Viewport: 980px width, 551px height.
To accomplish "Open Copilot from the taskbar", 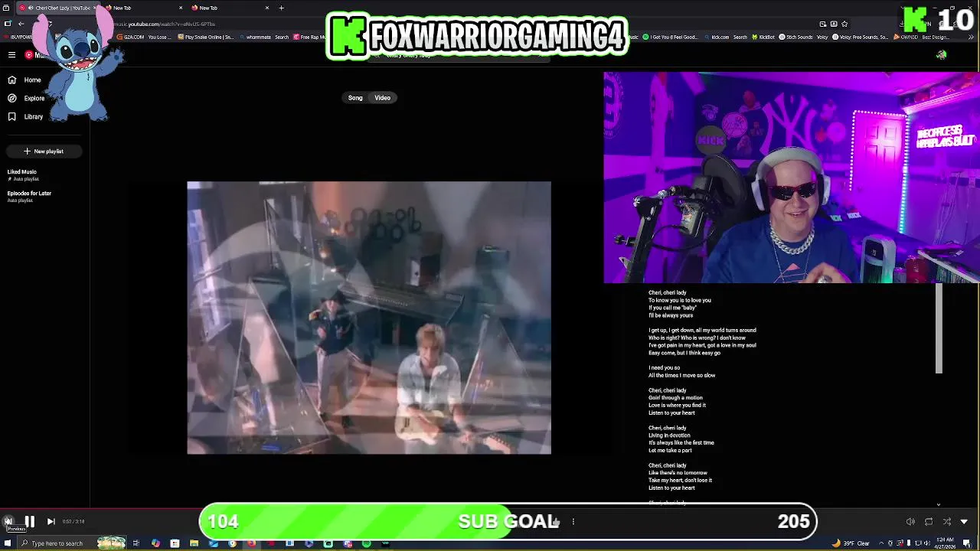I will [155, 543].
